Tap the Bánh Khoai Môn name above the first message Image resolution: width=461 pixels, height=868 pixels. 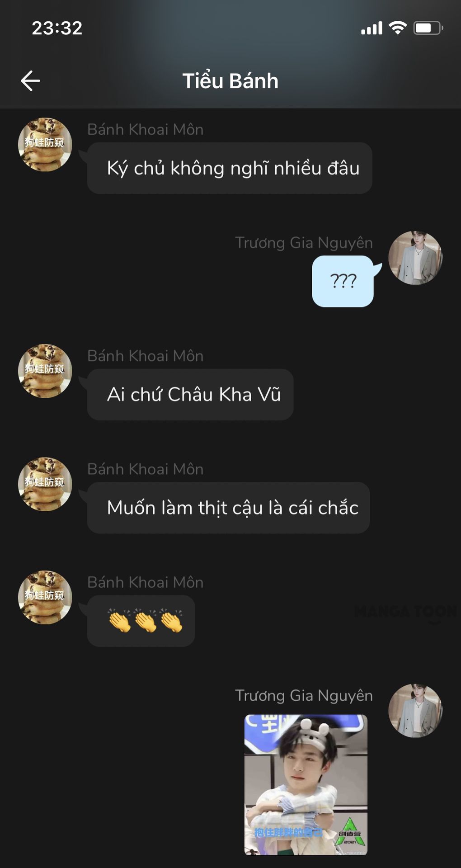point(146,129)
